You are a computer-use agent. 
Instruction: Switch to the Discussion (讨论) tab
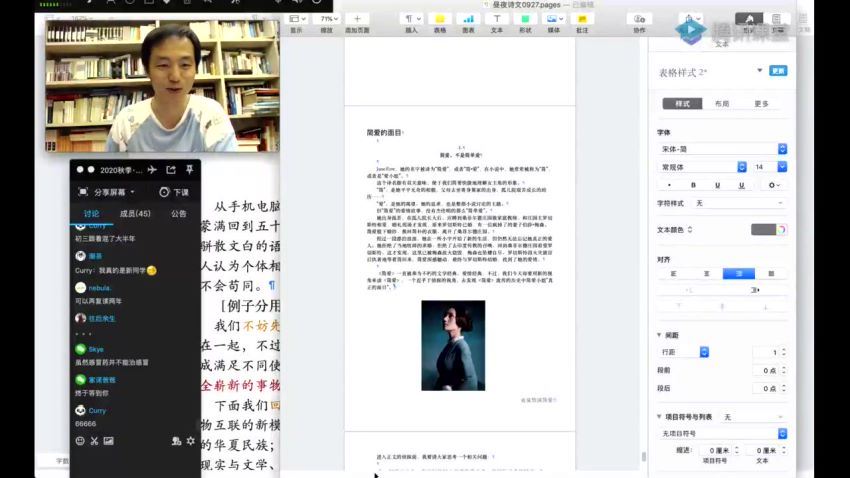[x=92, y=214]
